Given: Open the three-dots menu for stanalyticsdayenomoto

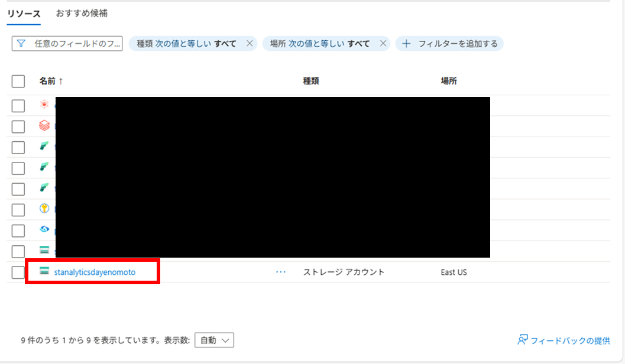Looking at the screenshot, I should point(281,272).
